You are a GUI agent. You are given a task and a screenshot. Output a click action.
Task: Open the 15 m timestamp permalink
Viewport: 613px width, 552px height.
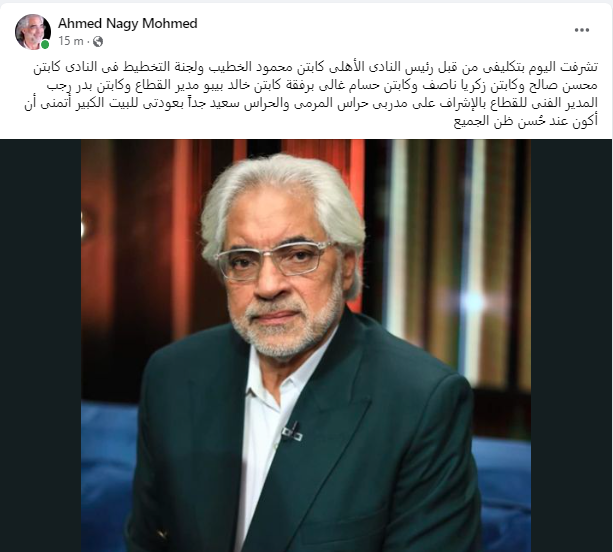[71, 41]
